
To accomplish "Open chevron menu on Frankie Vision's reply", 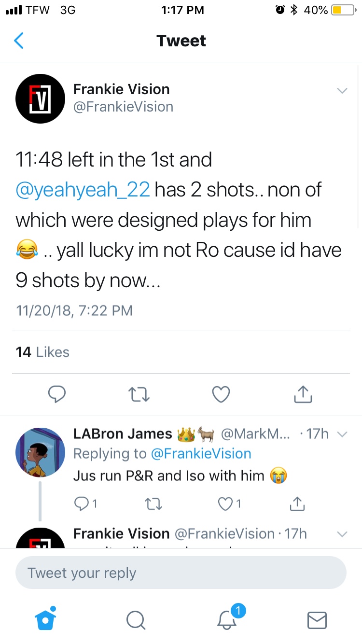I will pyautogui.click(x=342, y=534).
